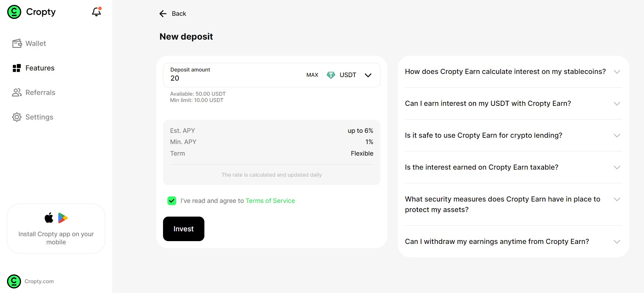The image size is (644, 293).
Task: Click the Google Play icon
Action: click(x=63, y=218)
